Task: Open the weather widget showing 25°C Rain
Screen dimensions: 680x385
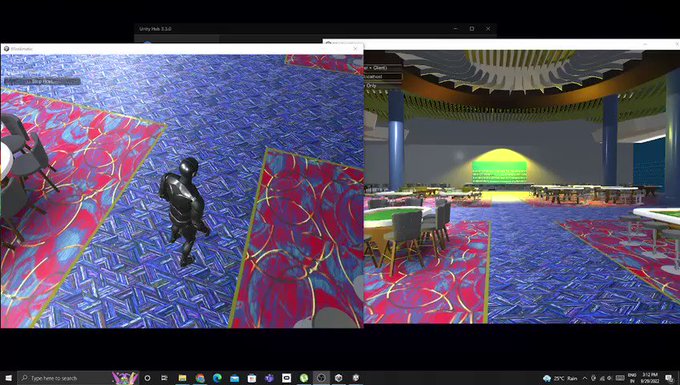Action: (560, 378)
